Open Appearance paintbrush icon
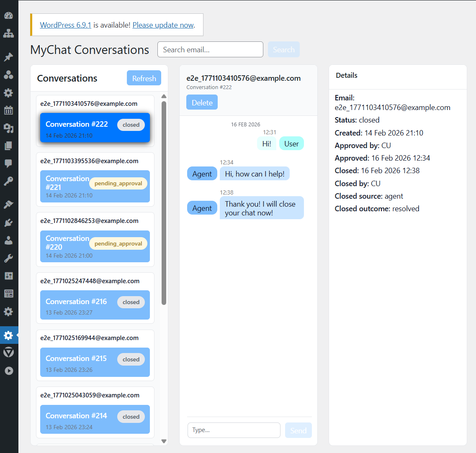Image resolution: width=476 pixels, height=453 pixels. tap(9, 205)
